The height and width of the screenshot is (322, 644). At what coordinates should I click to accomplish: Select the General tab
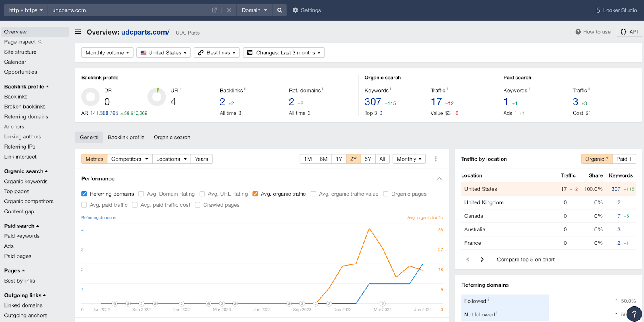89,138
